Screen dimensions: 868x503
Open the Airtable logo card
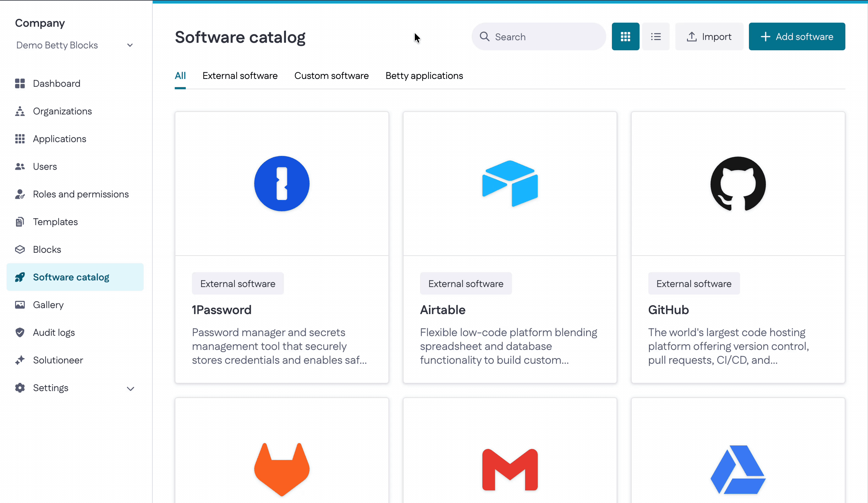pyautogui.click(x=510, y=184)
